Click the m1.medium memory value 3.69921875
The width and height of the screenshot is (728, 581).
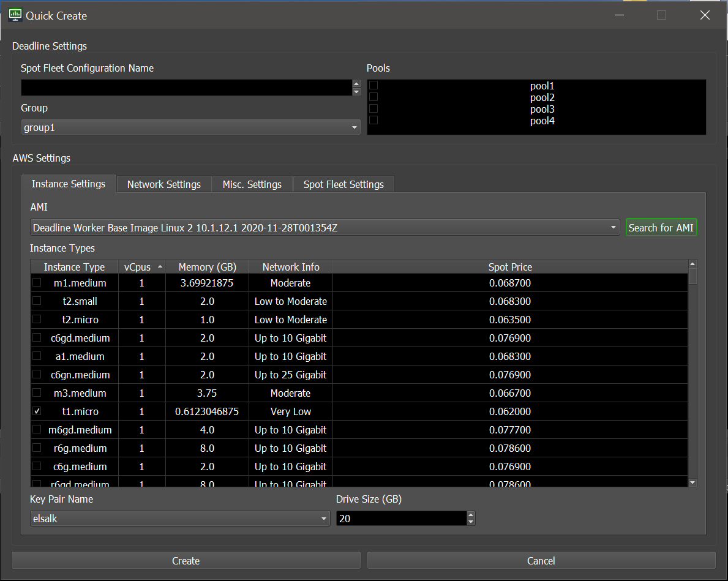coord(206,283)
